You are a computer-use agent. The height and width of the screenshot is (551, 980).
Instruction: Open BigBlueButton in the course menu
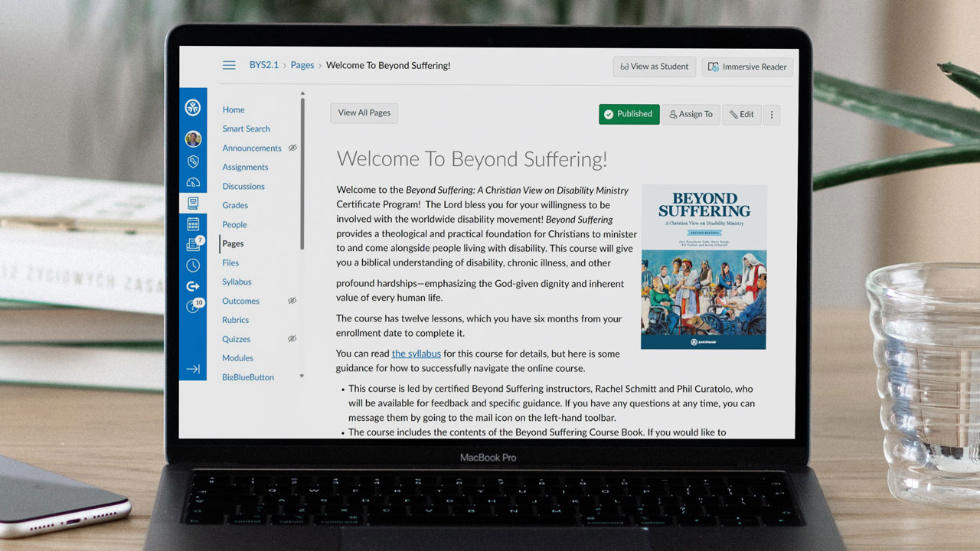248,377
